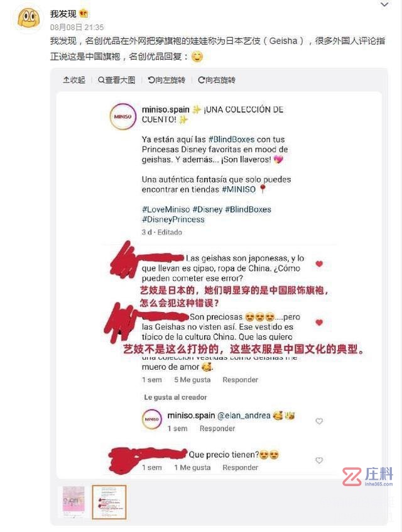Viewport: 402px width, 532px height.
Task: Collapse the image with 收起
Action: [x=74, y=80]
